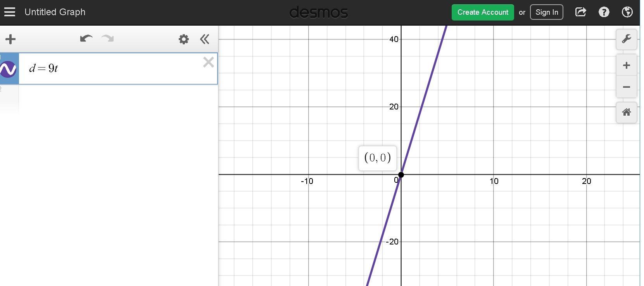Click the Sign In button

pos(546,12)
